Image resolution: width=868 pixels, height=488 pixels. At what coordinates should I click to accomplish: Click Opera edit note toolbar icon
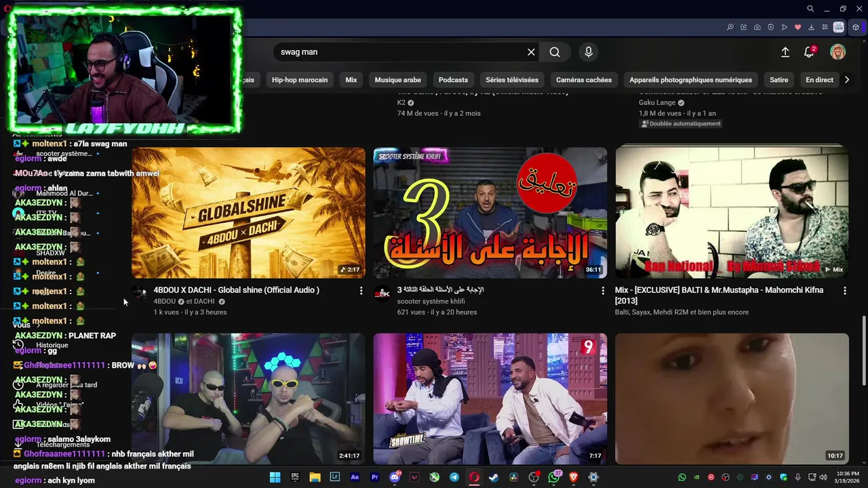tap(744, 27)
